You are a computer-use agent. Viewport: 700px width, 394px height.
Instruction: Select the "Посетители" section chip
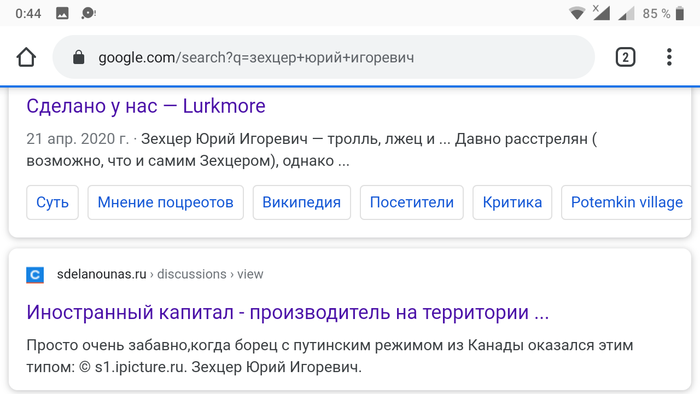click(412, 203)
